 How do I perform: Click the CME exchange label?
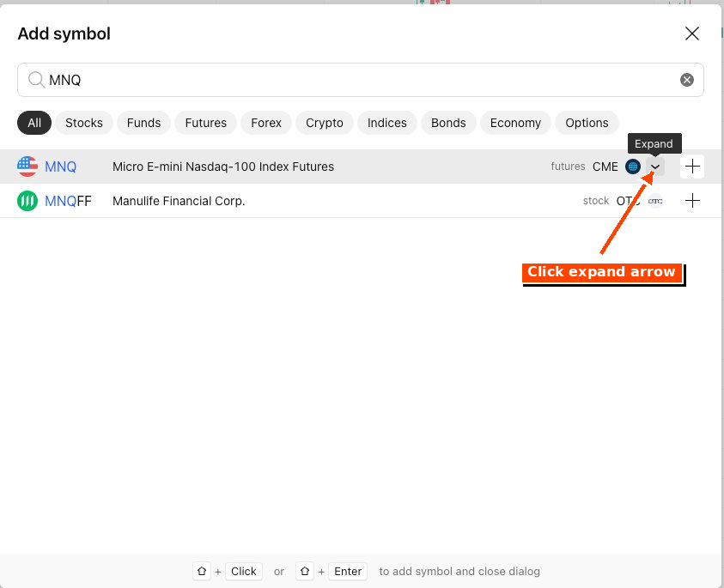click(605, 167)
